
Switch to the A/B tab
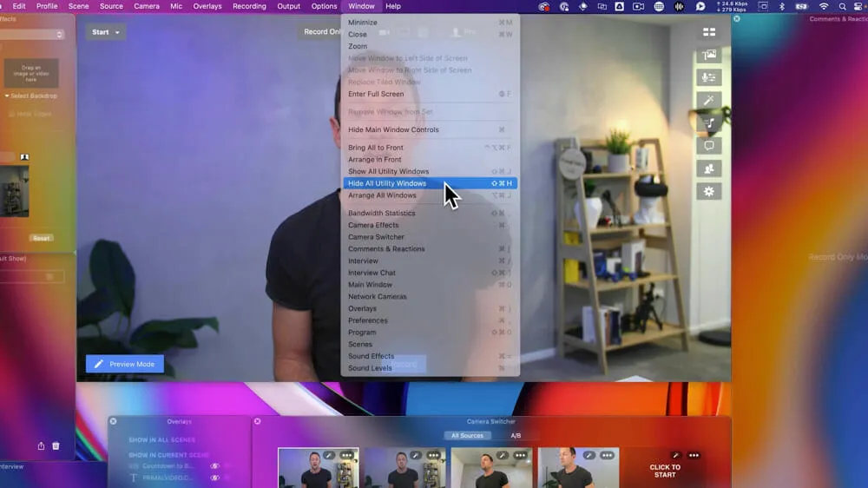516,436
